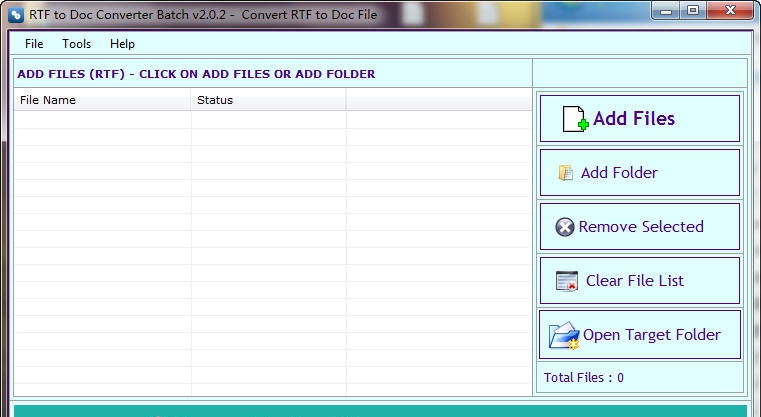Screen dimensions: 761x417
Task: Click the Add Folder folder icon
Action: 566,173
